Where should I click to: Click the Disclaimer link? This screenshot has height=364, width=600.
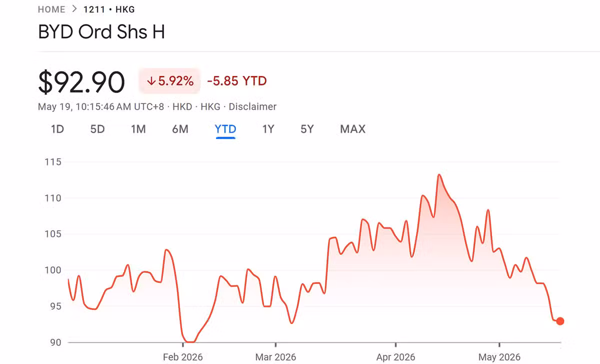pyautogui.click(x=253, y=106)
